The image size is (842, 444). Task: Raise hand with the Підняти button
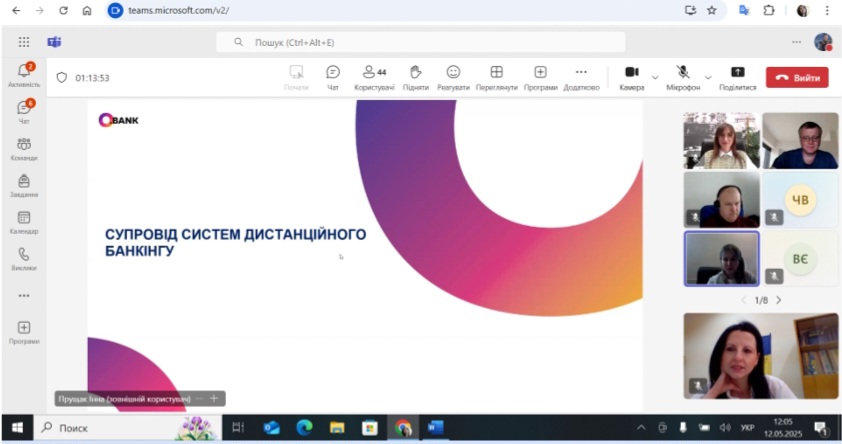click(x=415, y=76)
